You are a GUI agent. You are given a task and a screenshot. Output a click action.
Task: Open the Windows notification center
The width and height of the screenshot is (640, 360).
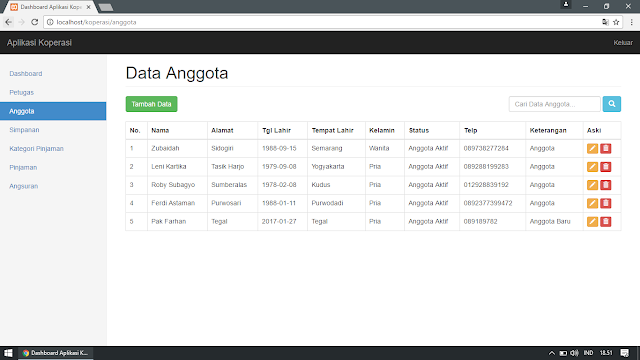click(x=624, y=353)
